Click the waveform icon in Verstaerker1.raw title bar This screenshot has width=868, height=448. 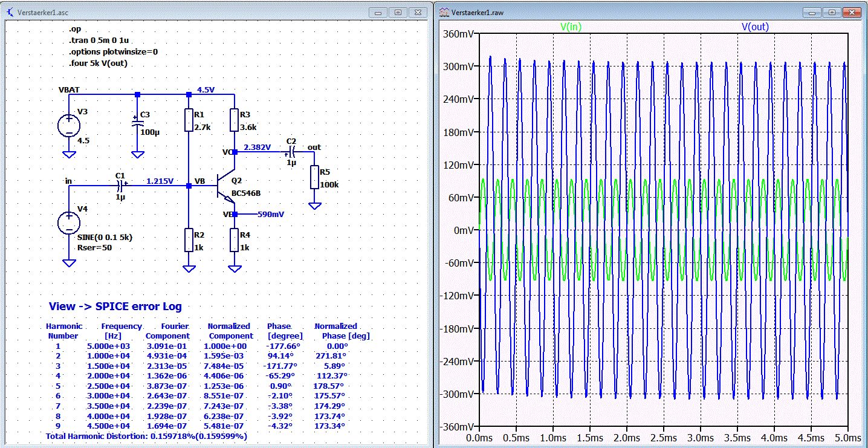(x=444, y=12)
